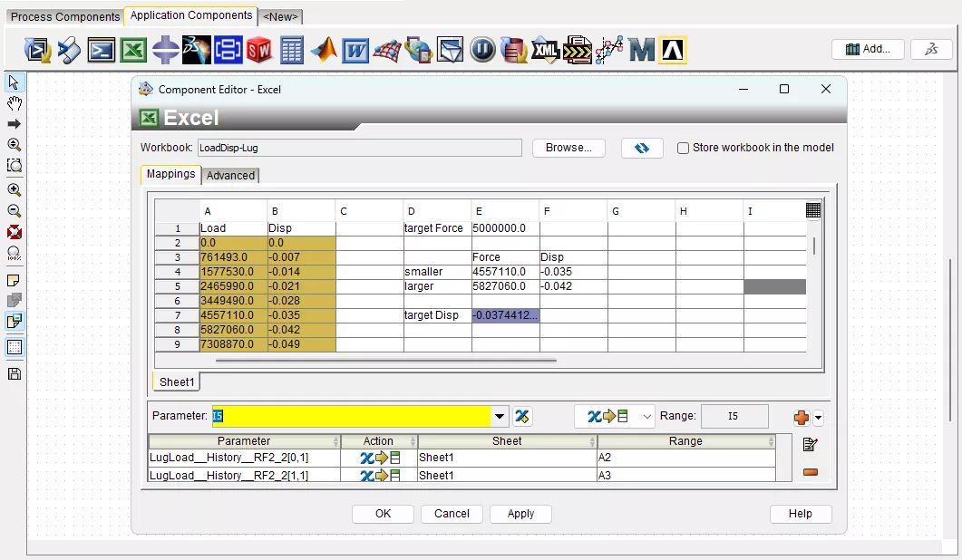The width and height of the screenshot is (962, 560).
Task: Open the Excel component icon in the toolbar
Action: point(134,50)
